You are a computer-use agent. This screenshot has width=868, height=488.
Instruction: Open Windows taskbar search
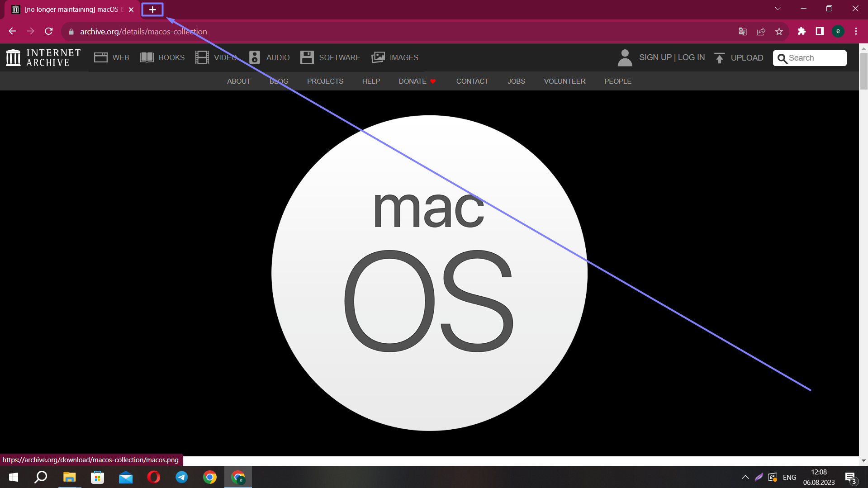coord(41,477)
